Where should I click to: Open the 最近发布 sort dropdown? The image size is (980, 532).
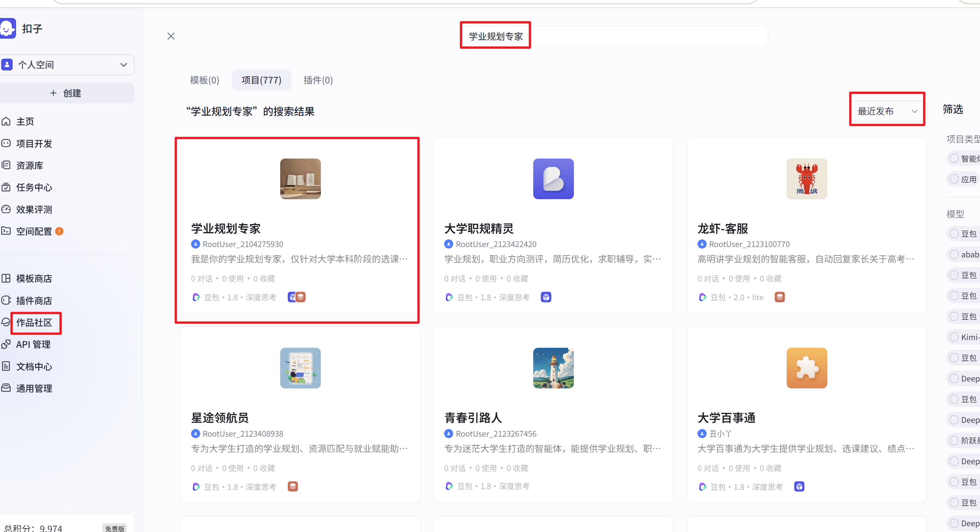(887, 111)
